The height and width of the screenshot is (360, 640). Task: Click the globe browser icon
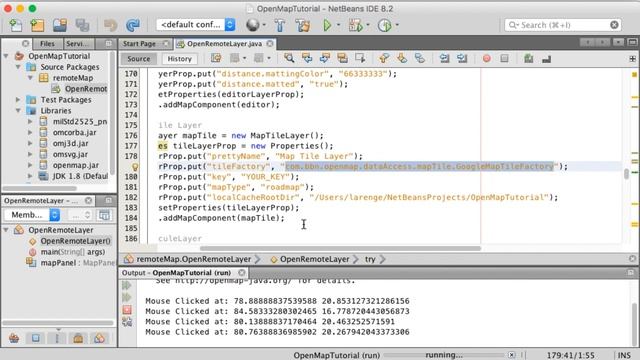click(x=253, y=25)
